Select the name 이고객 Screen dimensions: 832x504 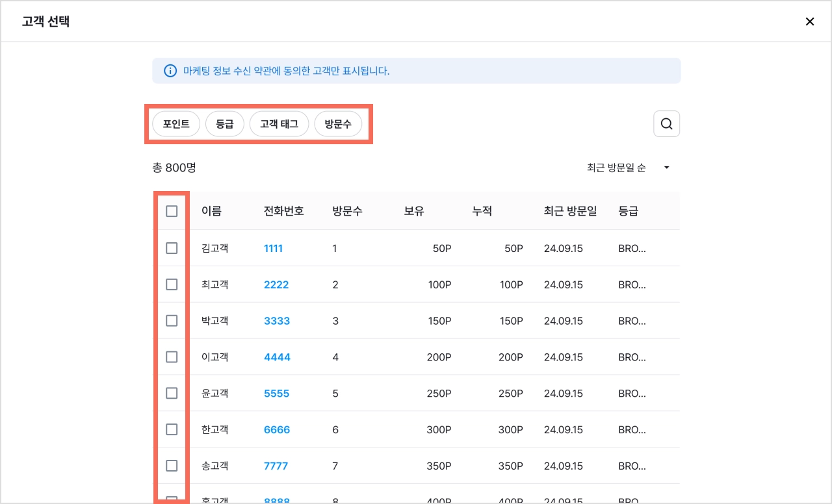[x=215, y=357]
